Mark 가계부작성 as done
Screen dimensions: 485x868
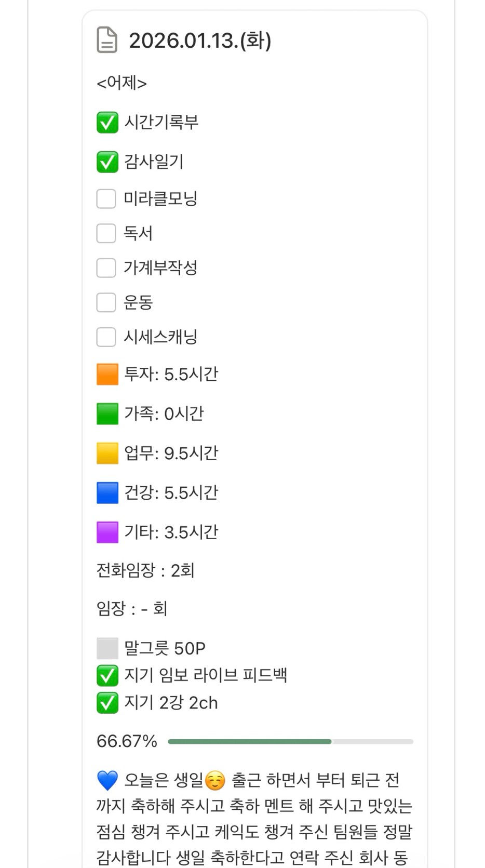[x=106, y=268]
